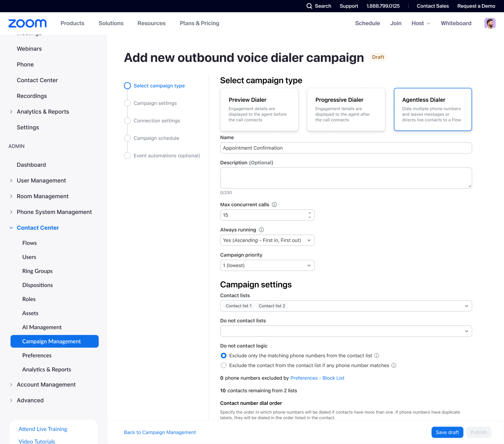
Task: Open Plans & Pricing
Action: [199, 23]
